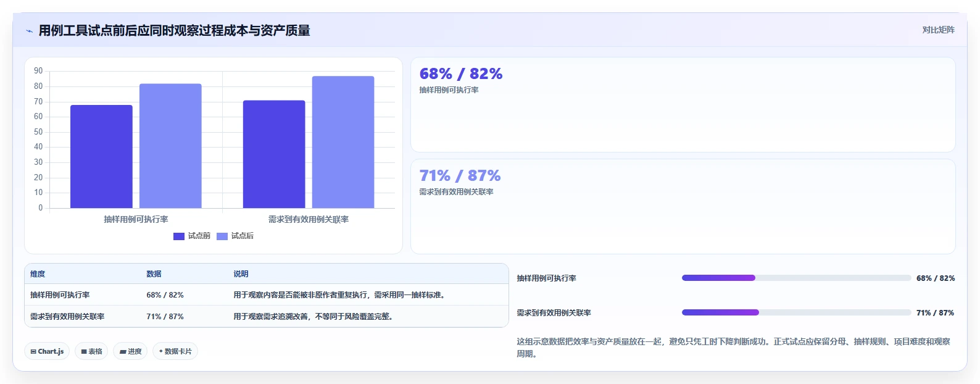Click the 表格 tag
The image size is (980, 384).
91,351
